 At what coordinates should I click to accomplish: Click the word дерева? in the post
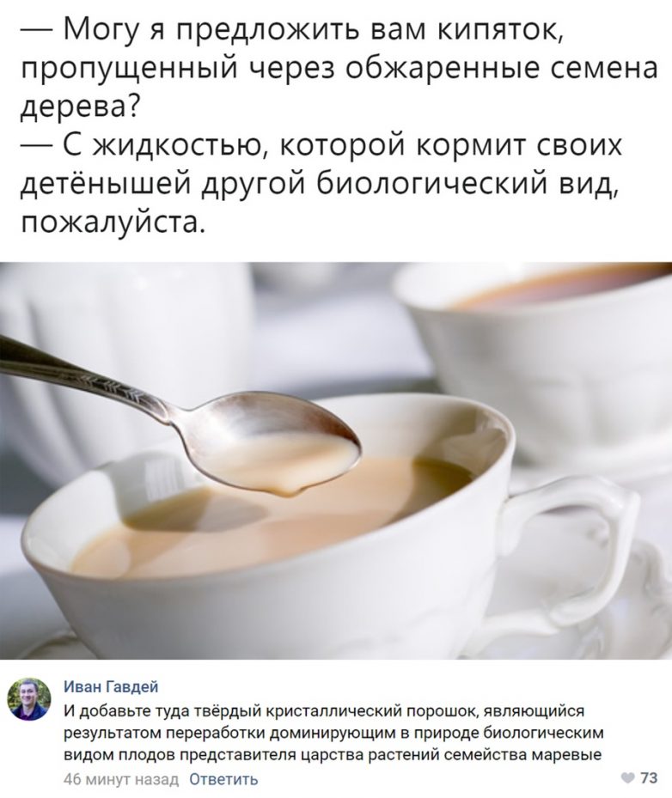click(x=81, y=108)
